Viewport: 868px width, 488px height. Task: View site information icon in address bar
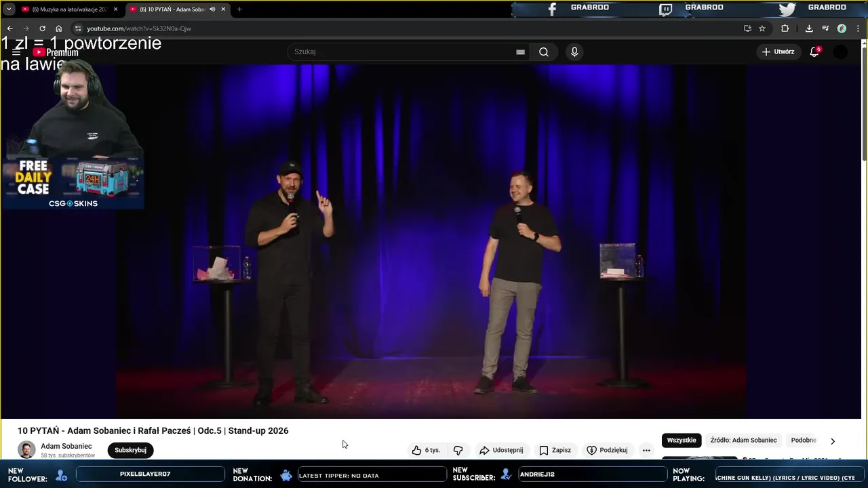(78, 28)
